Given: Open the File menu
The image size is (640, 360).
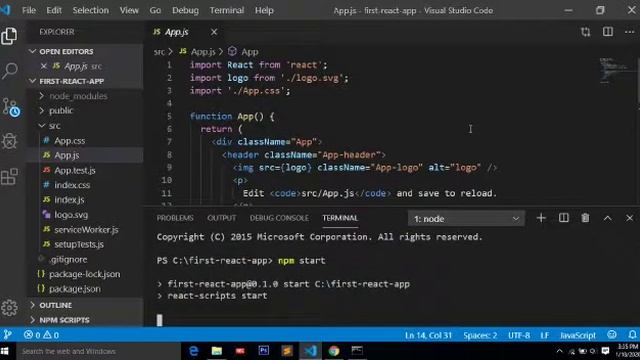Looking at the screenshot, I should [29, 10].
